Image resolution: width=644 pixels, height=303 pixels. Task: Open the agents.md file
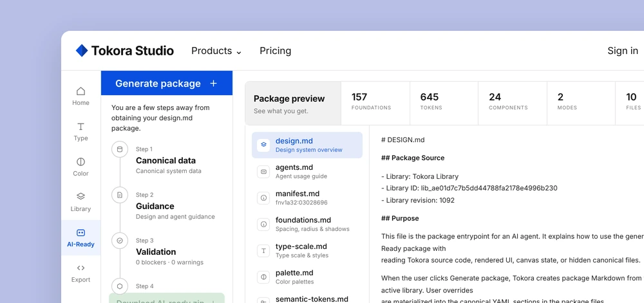tap(307, 171)
